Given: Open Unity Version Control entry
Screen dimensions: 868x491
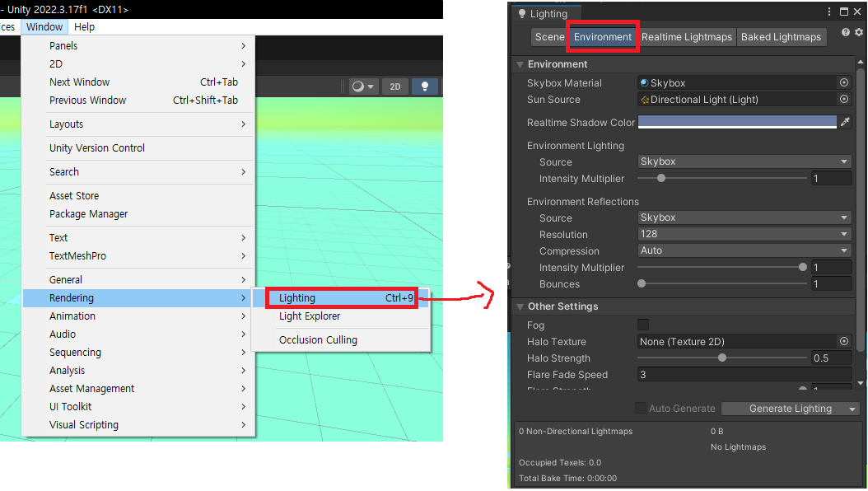Looking at the screenshot, I should [138, 147].
